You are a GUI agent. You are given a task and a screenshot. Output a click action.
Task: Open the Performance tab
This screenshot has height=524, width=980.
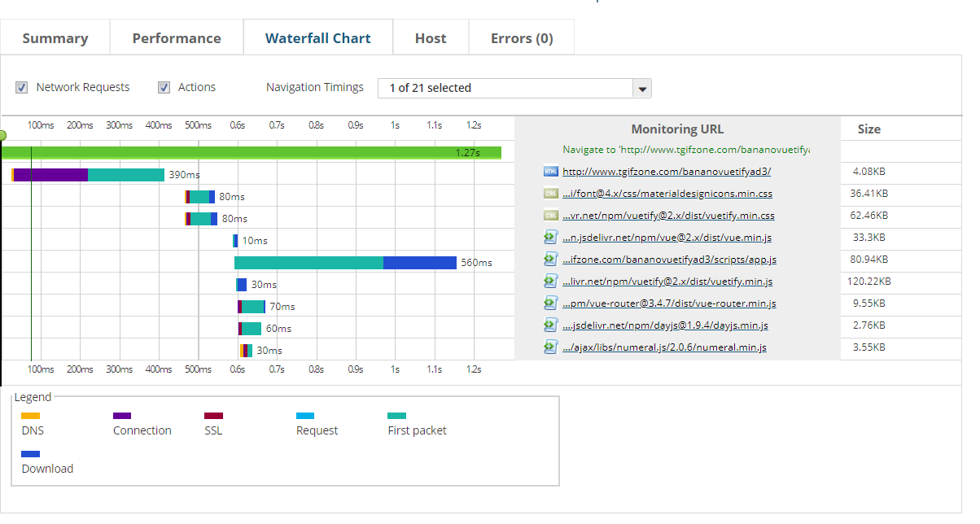coord(177,38)
